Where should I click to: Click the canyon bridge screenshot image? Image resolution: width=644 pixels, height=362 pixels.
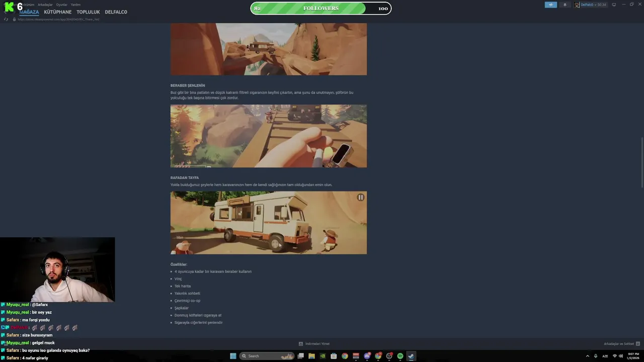coord(269,49)
